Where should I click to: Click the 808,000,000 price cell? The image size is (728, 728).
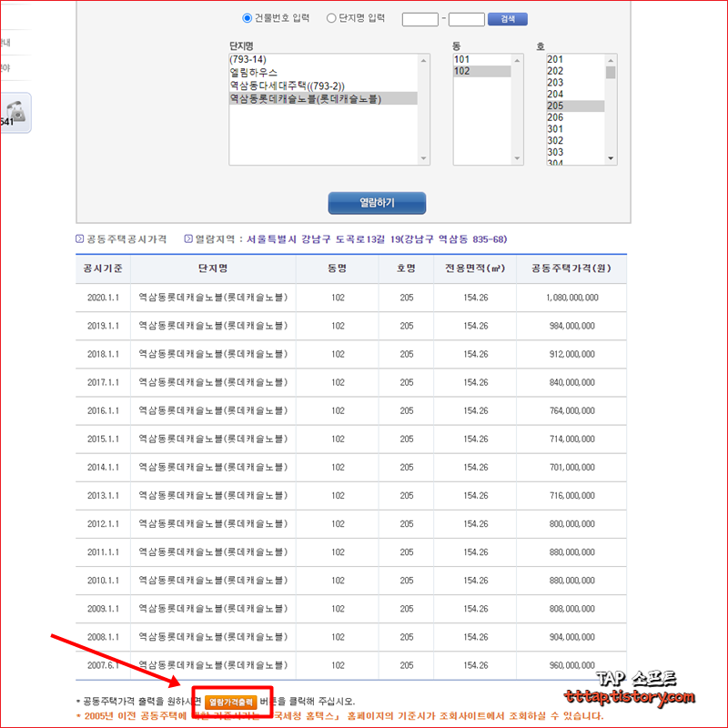(x=571, y=609)
